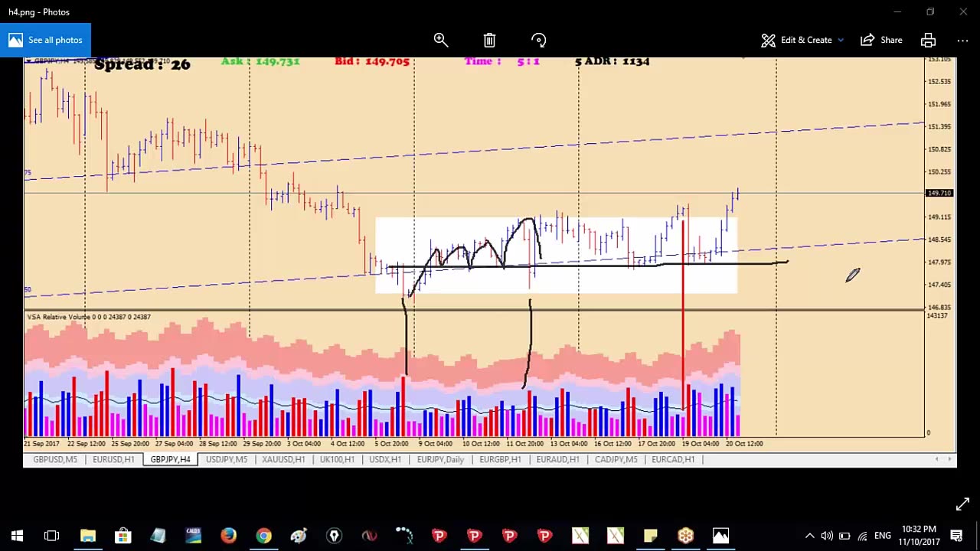The height and width of the screenshot is (551, 980).
Task: Switch to the EURCAD,H1 chart tab
Action: coord(673,459)
